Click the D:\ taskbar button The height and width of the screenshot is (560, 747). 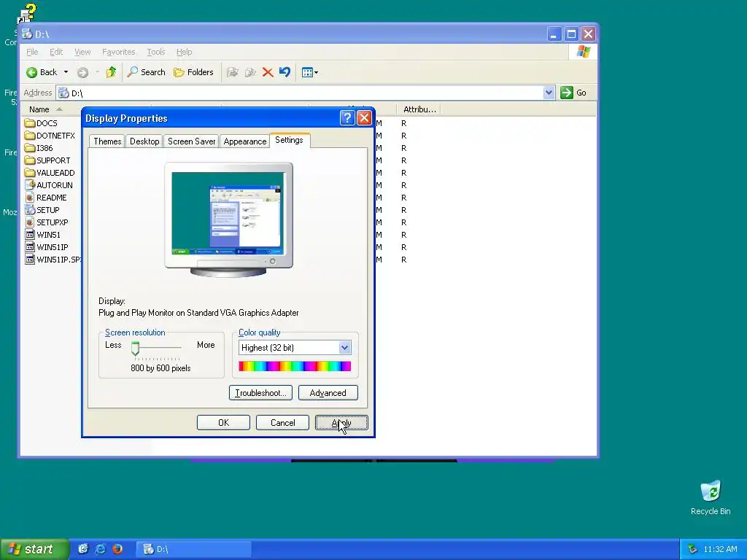[x=193, y=549]
